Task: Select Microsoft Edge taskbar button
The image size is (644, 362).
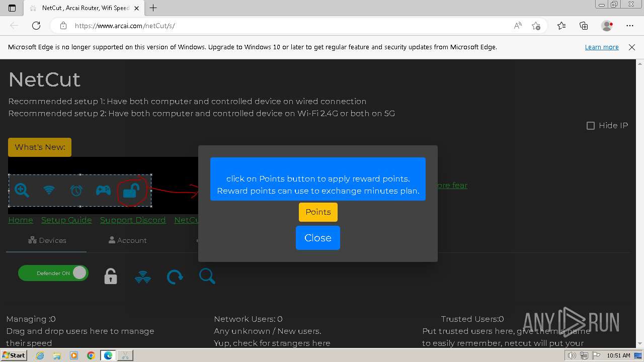Action: pyautogui.click(x=108, y=355)
